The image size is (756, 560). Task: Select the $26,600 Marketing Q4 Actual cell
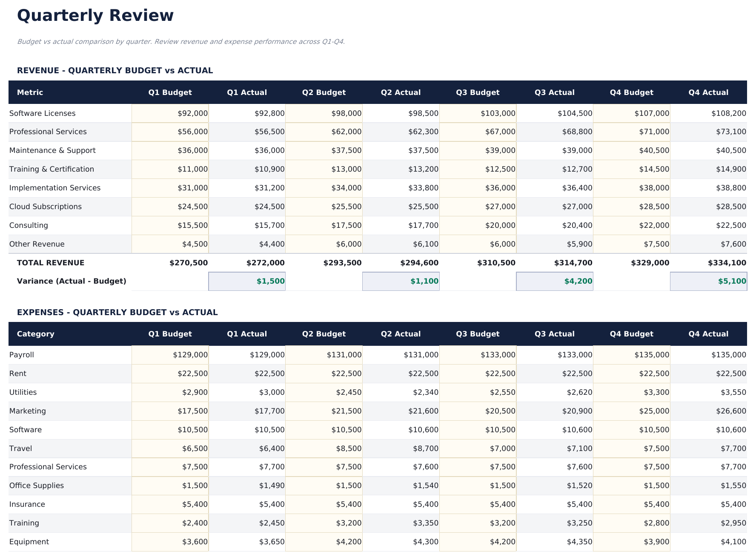pyautogui.click(x=729, y=411)
